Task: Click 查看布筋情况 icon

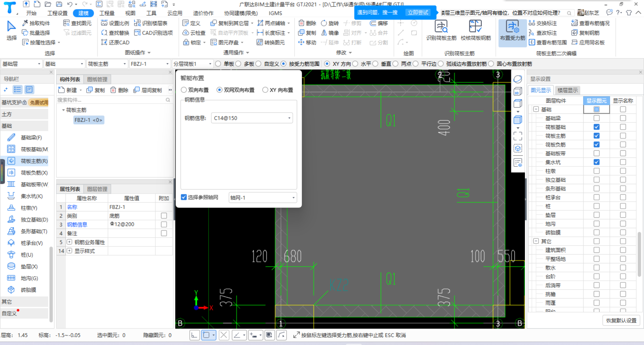Action: pyautogui.click(x=575, y=23)
